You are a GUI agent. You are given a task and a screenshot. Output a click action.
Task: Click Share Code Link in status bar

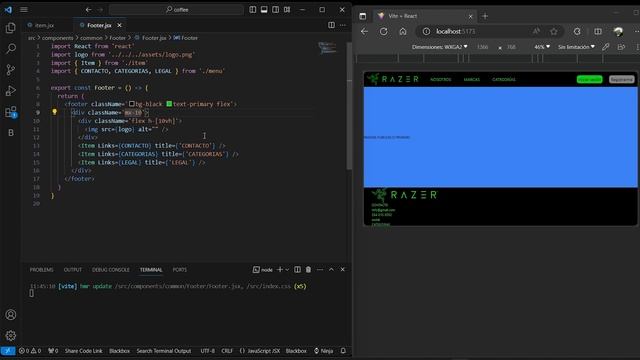point(83,351)
